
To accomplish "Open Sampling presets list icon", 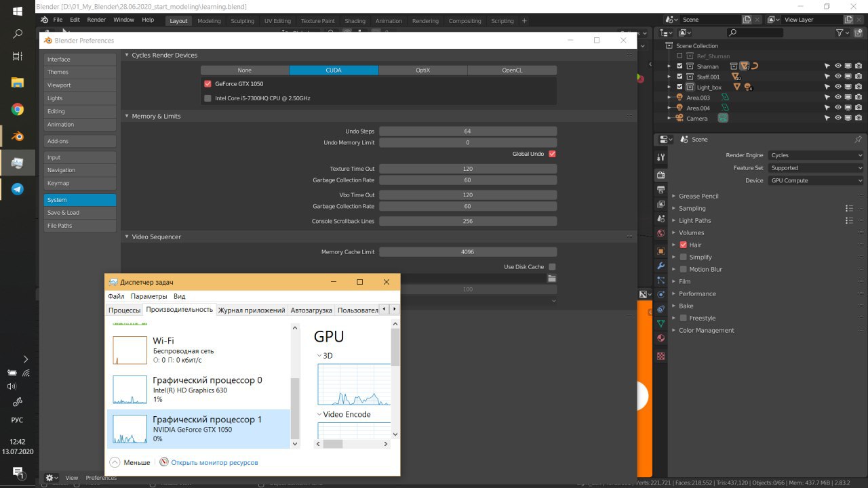I will [x=849, y=208].
